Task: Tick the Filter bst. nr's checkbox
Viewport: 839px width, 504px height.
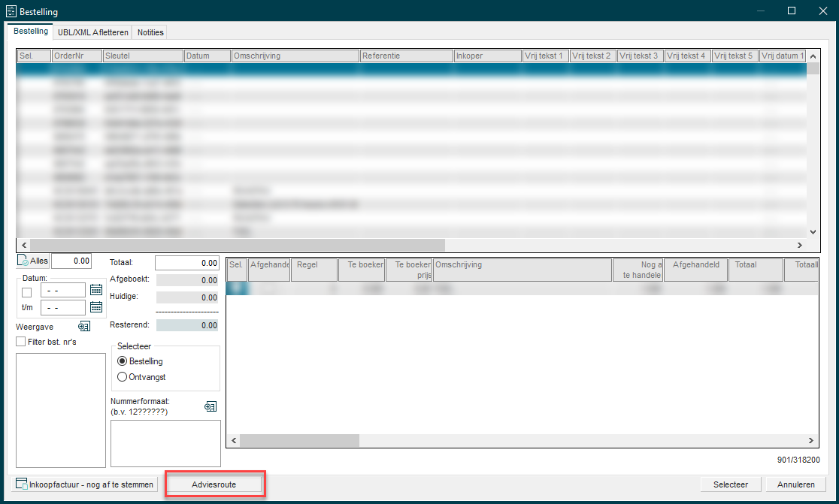Action: click(21, 342)
